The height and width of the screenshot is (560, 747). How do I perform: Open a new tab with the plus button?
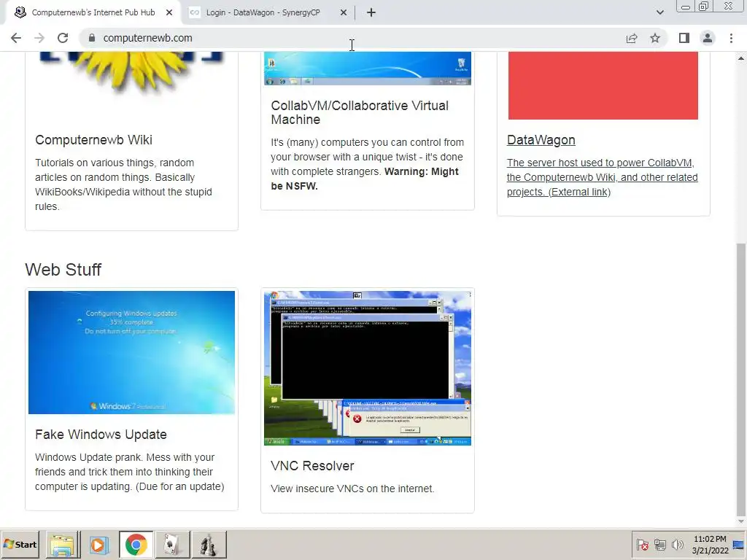371,13
